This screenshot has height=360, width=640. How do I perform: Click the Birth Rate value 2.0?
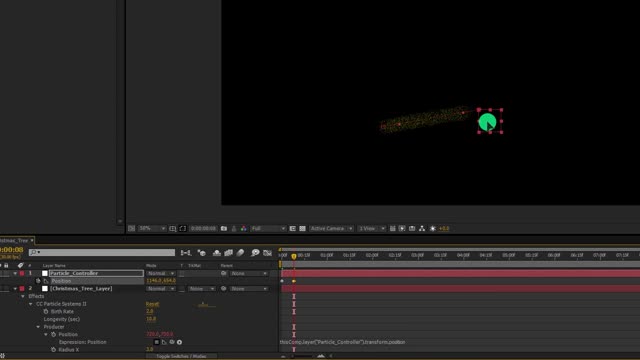[150, 311]
